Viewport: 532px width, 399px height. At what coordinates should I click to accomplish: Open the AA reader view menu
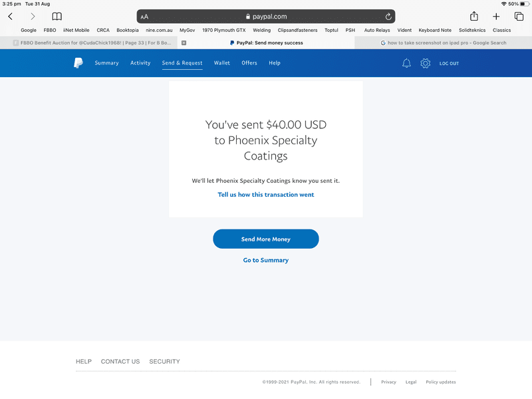point(145,17)
